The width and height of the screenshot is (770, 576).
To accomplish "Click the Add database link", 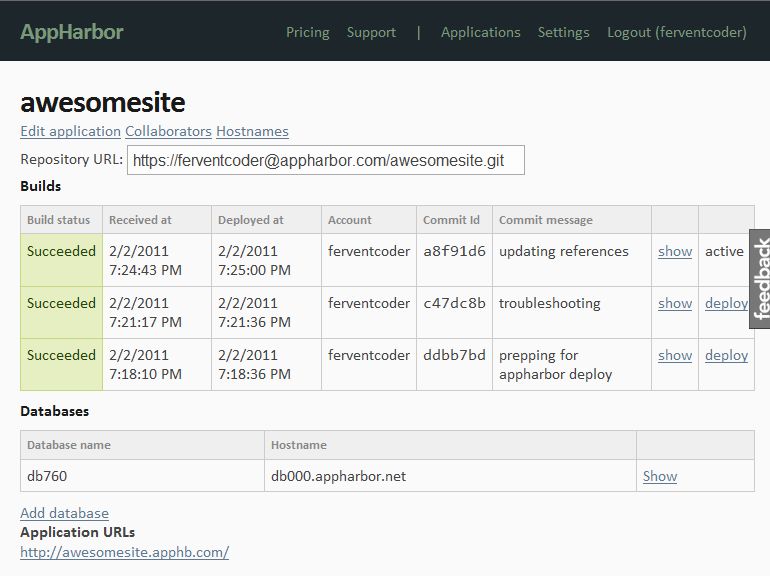I will 64,513.
